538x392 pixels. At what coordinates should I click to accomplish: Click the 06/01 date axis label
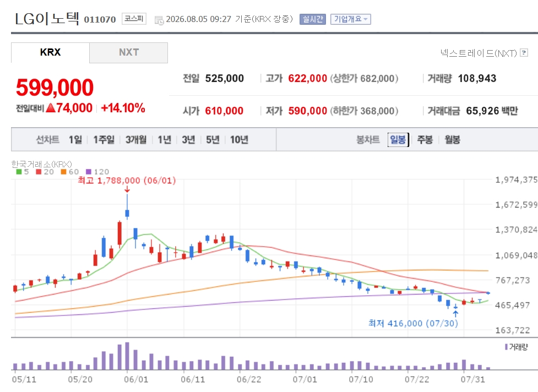[136, 379]
